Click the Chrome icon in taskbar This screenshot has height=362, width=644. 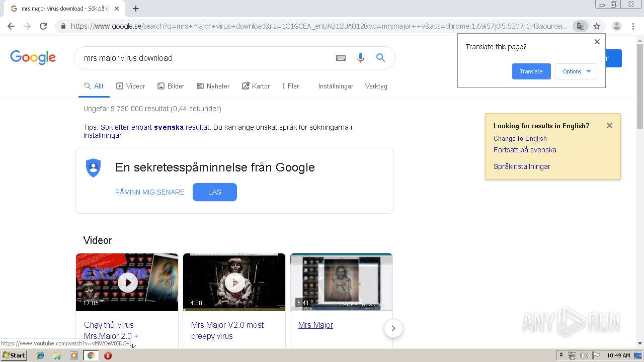pos(91,355)
